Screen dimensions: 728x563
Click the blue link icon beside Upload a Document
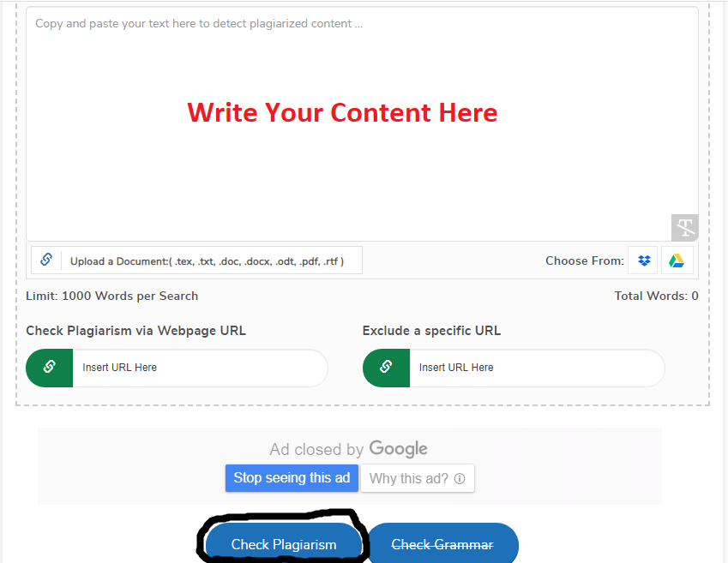click(x=46, y=261)
